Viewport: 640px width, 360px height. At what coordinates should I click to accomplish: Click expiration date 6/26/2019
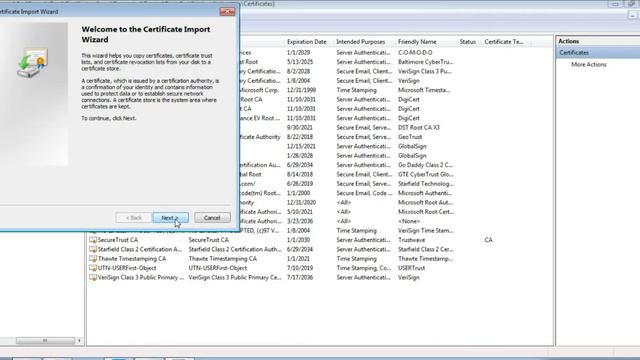[300, 184]
